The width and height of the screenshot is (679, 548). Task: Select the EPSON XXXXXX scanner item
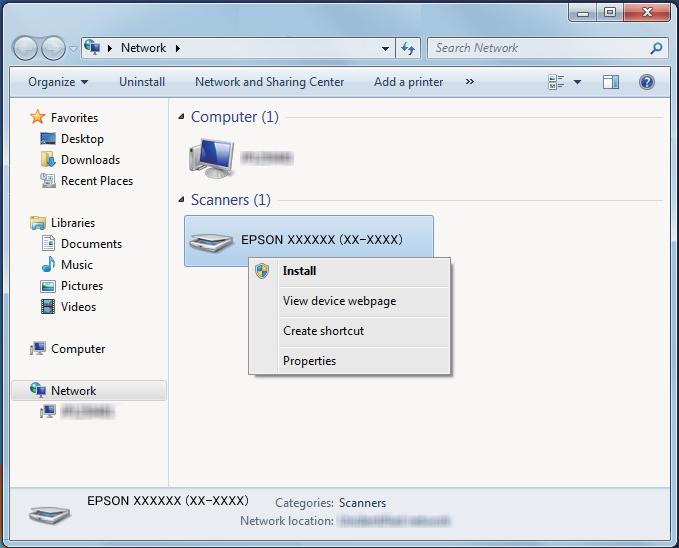click(309, 240)
